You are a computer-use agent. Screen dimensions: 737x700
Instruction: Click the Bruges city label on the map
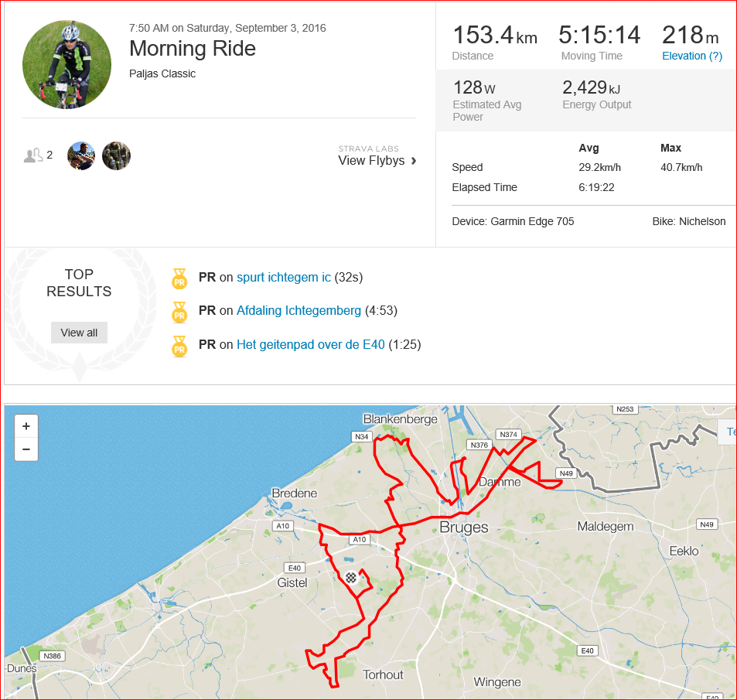coord(464,528)
